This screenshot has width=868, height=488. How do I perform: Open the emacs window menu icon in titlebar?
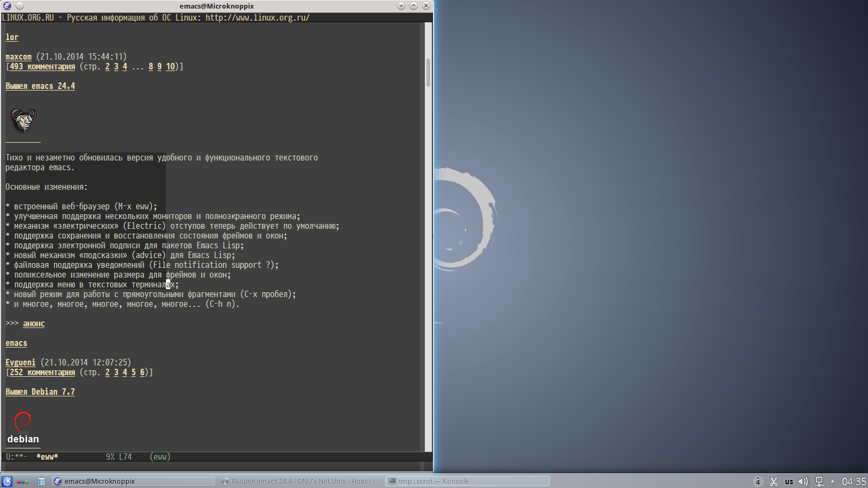7,5
